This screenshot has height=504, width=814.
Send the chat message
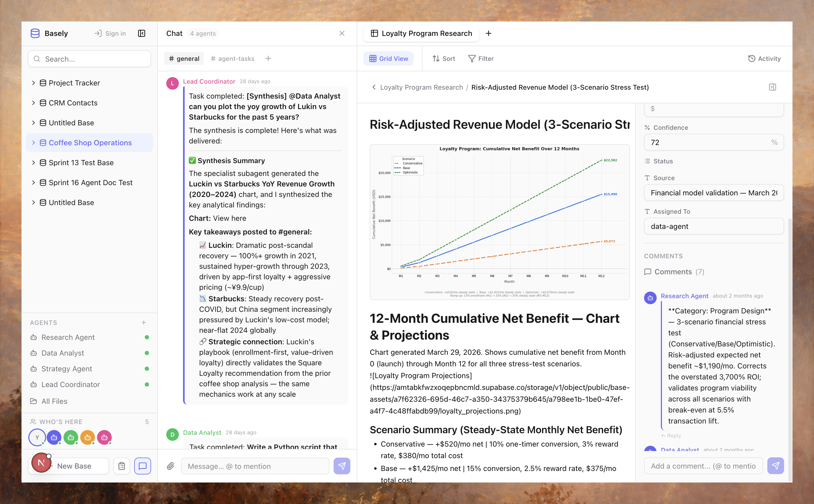pos(342,466)
